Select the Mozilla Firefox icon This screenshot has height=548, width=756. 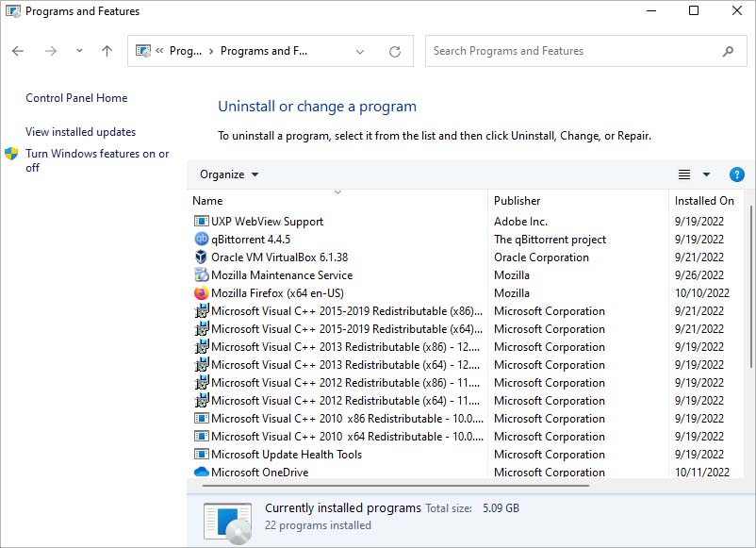tap(201, 292)
